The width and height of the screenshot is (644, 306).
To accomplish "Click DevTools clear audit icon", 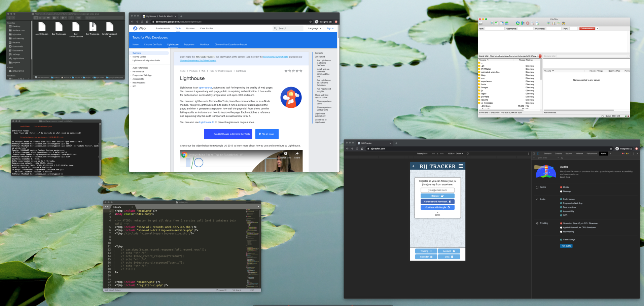I will pos(562,158).
